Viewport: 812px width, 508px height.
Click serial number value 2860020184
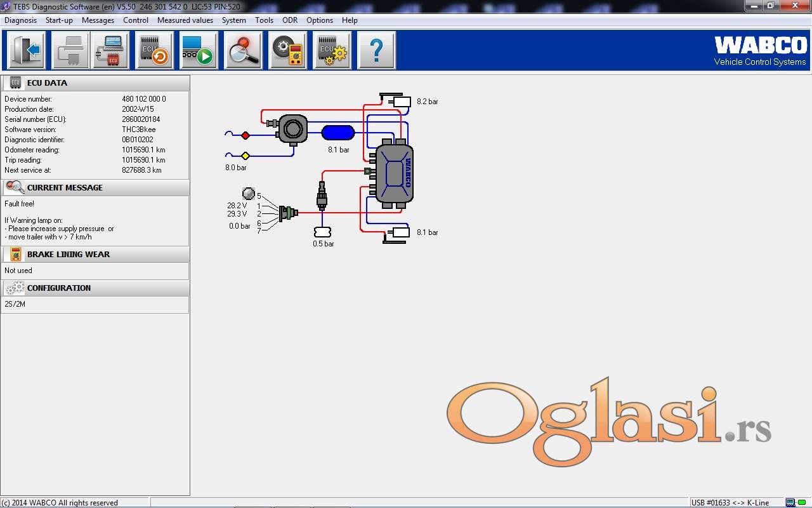pos(141,119)
